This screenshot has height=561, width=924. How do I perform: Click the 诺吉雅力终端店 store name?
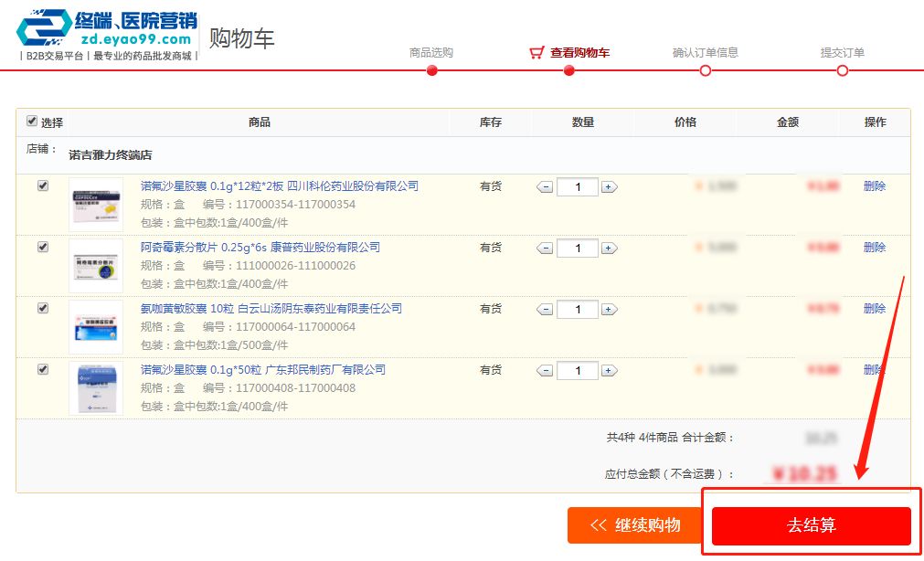pos(111,155)
